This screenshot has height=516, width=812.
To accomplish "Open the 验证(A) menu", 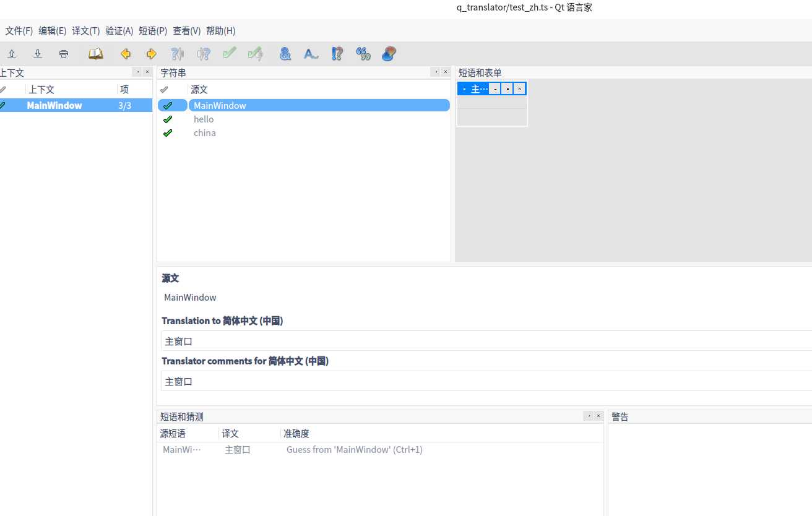I will coord(119,31).
